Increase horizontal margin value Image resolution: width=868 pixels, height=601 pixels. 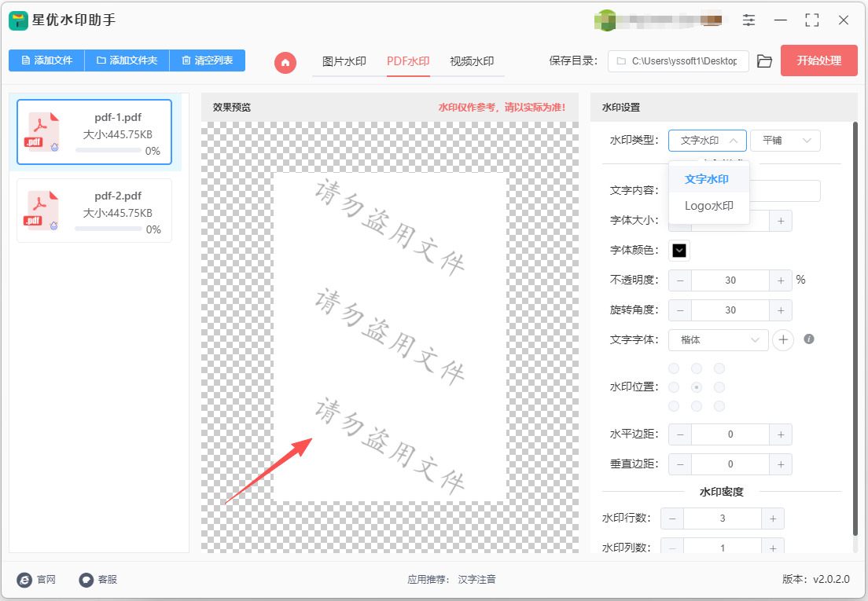(x=781, y=434)
